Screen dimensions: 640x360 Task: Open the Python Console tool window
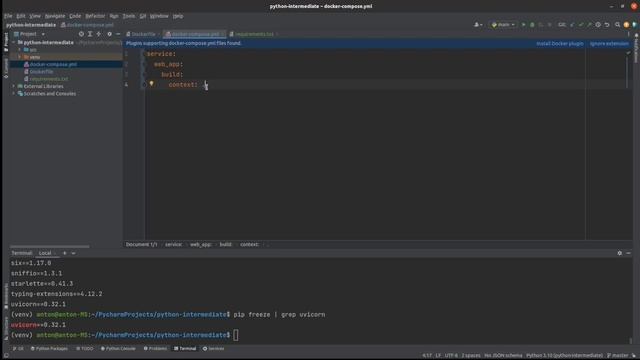coord(118,349)
